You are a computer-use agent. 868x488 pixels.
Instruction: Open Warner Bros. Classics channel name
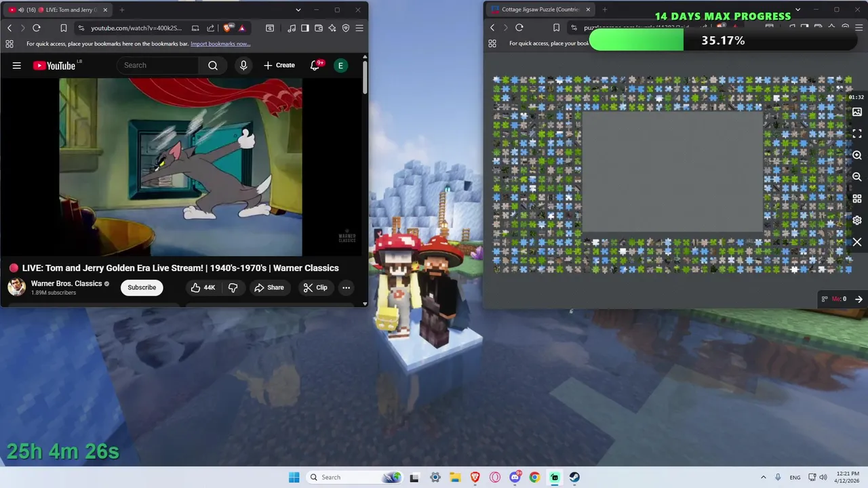pos(66,283)
